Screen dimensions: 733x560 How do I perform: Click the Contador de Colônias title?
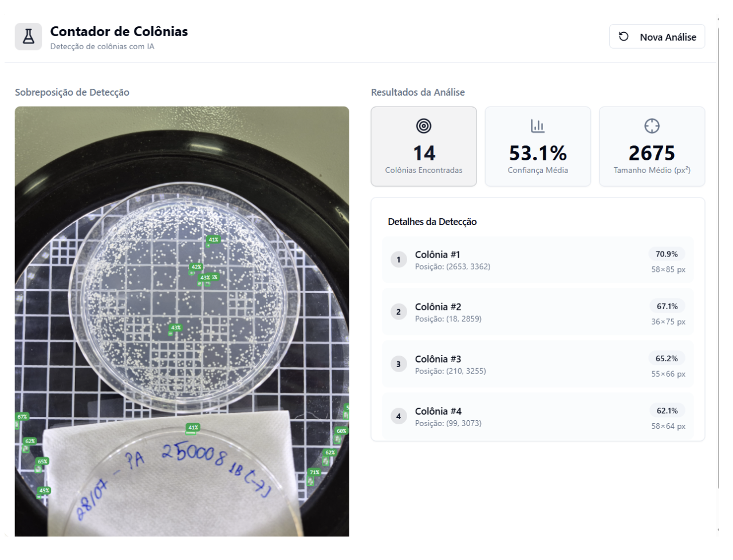[x=119, y=31]
